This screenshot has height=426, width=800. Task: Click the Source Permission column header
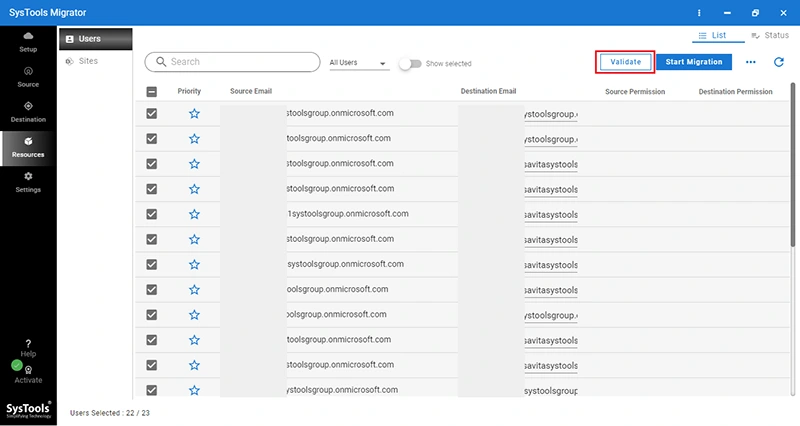[635, 92]
